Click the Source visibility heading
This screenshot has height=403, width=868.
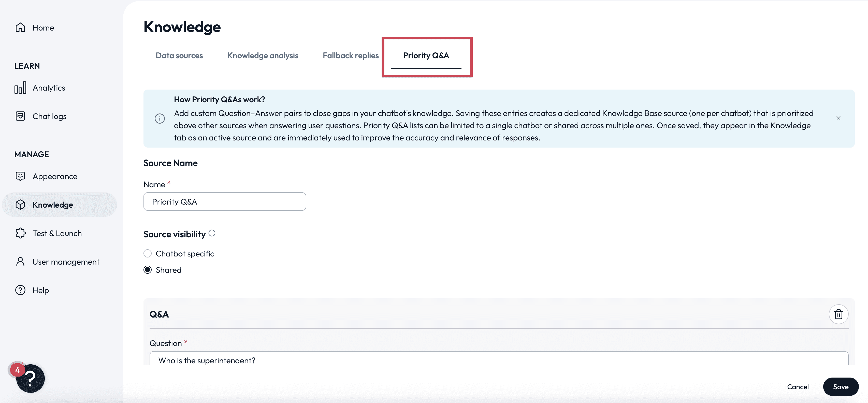pyautogui.click(x=175, y=234)
